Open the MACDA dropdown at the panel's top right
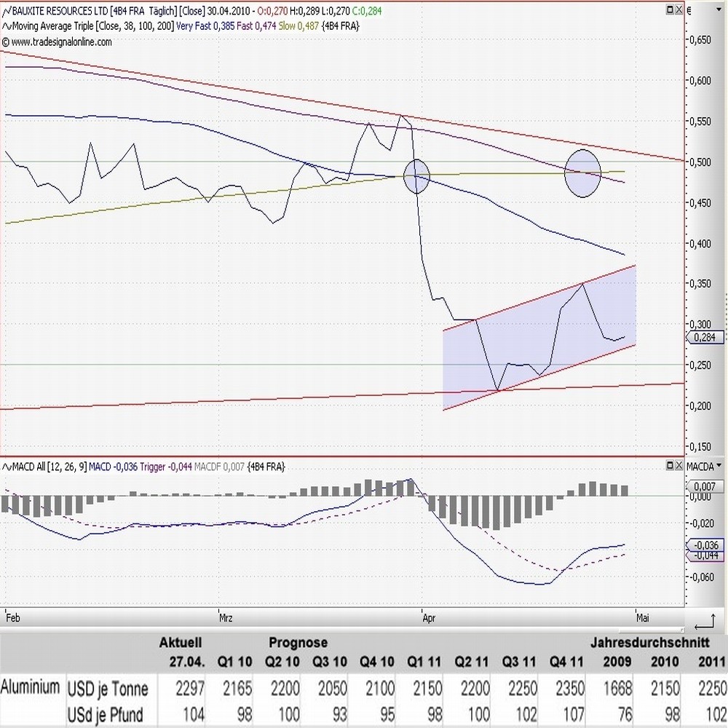Viewport: 728px width, 728px height. click(x=719, y=466)
